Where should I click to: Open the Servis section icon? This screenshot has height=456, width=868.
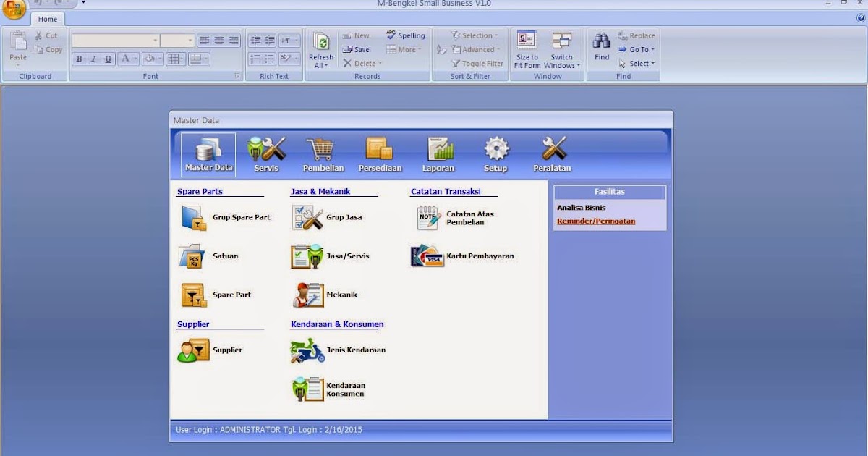[266, 155]
